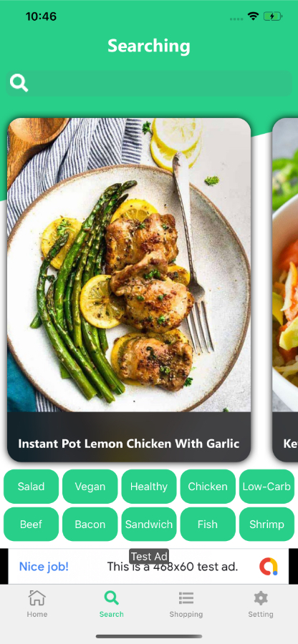Screen dimensions: 298x644
Task: Select the Vegan category chip
Action: click(90, 487)
